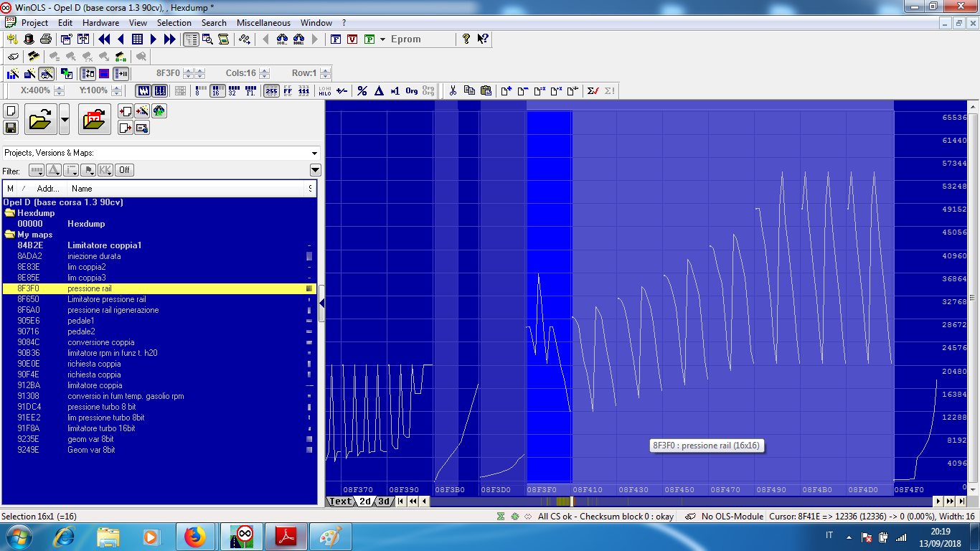Click the export page-with-arrow icon
The height and width of the screenshot is (551, 980).
[x=126, y=128]
